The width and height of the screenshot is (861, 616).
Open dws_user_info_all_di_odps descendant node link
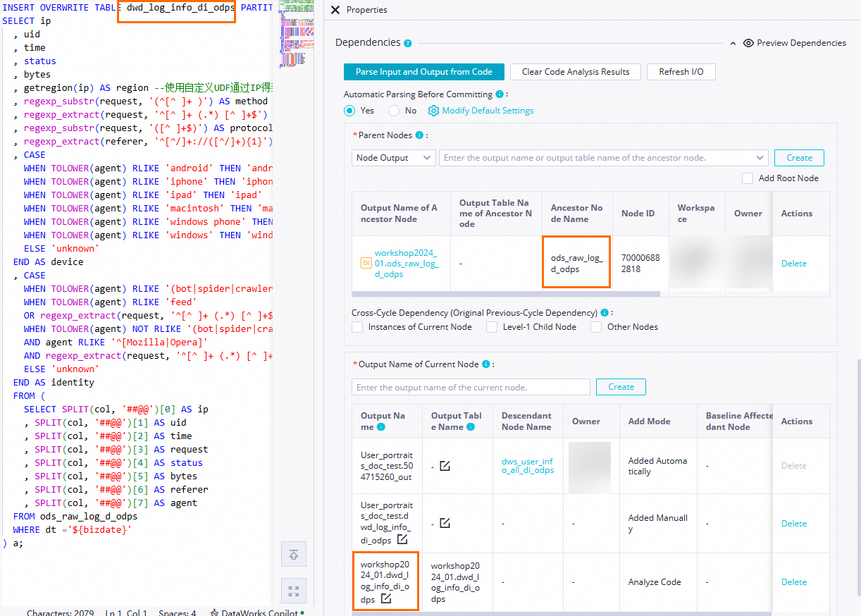[x=527, y=466]
